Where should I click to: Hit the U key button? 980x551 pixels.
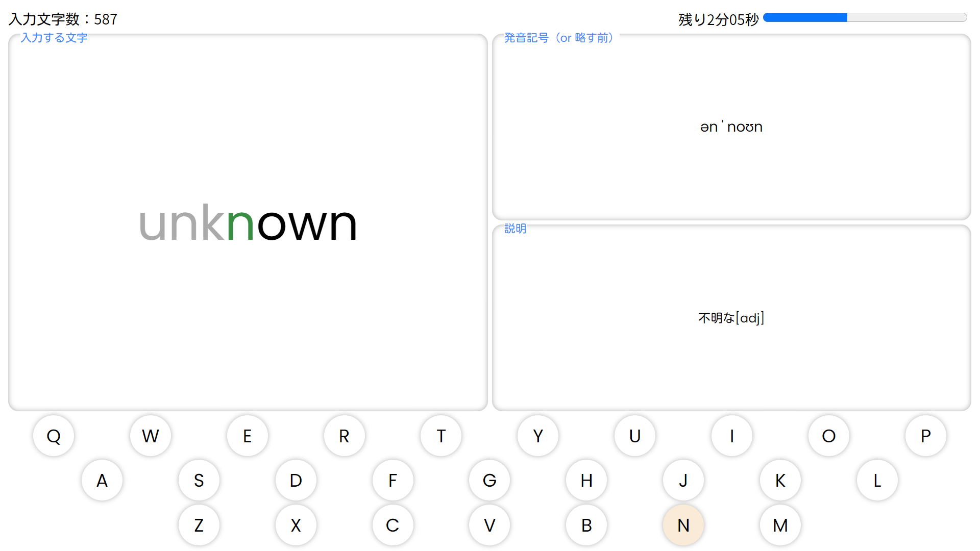point(635,436)
